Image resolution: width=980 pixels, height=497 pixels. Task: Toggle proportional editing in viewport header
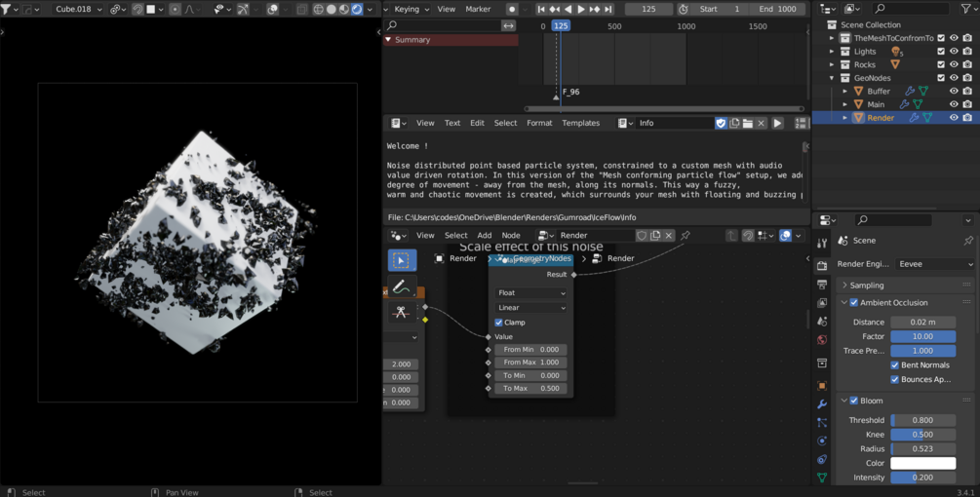(x=175, y=10)
